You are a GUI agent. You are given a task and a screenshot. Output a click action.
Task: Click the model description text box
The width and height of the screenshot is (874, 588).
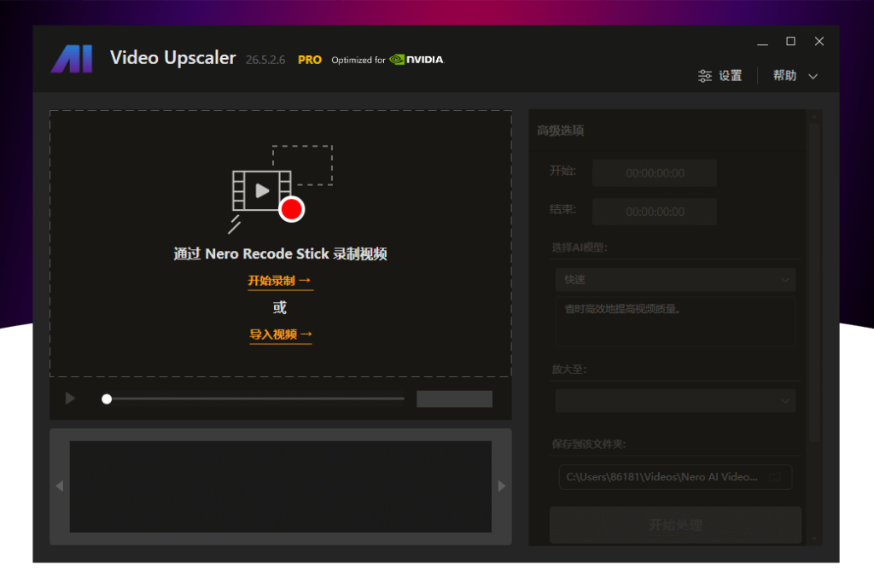coord(675,322)
